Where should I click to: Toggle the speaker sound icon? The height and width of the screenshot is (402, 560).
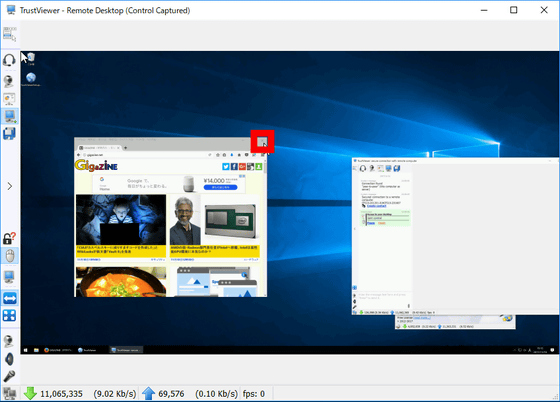pyautogui.click(x=9, y=359)
